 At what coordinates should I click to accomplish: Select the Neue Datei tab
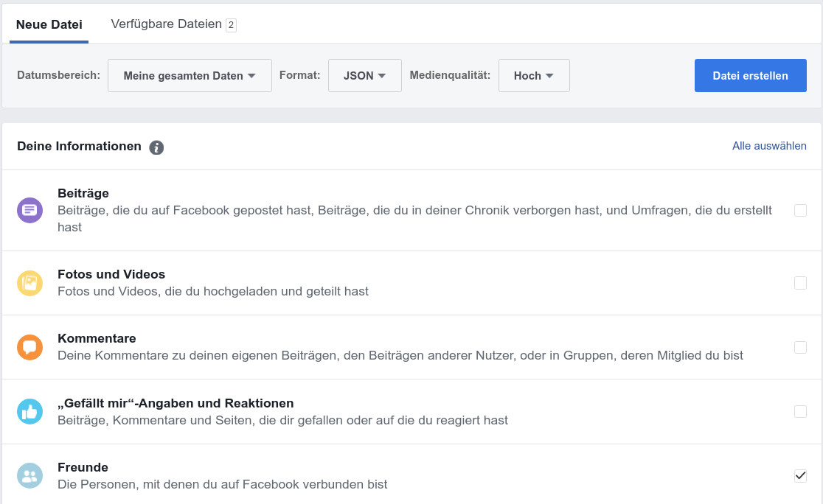click(x=49, y=25)
